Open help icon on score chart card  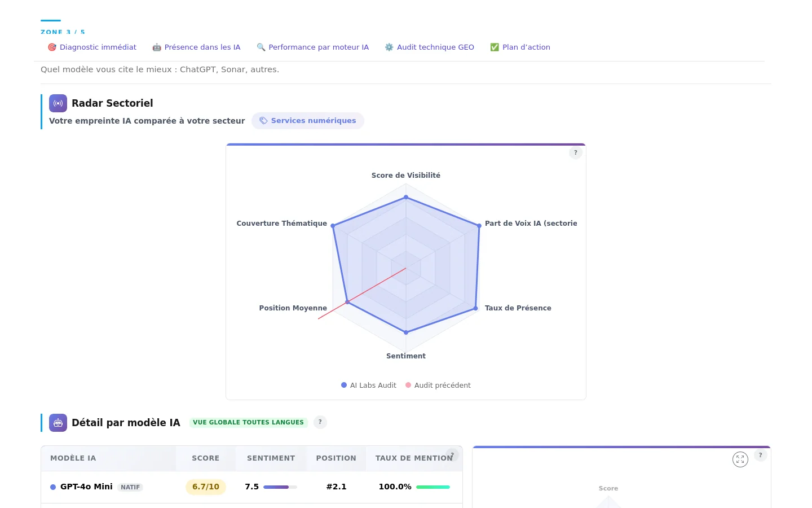(761, 455)
